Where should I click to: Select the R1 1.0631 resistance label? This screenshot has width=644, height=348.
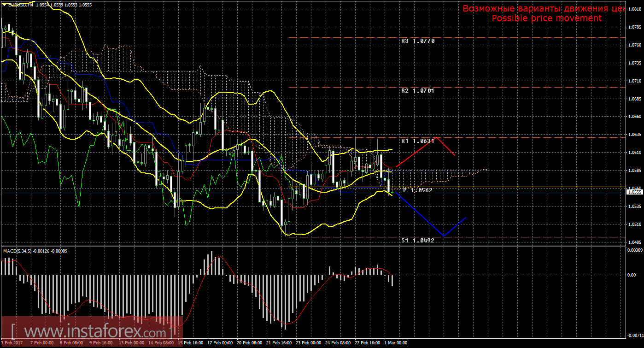(417, 141)
